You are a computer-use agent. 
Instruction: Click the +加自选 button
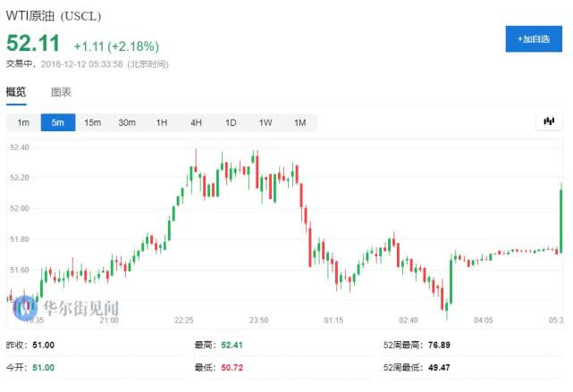click(533, 38)
